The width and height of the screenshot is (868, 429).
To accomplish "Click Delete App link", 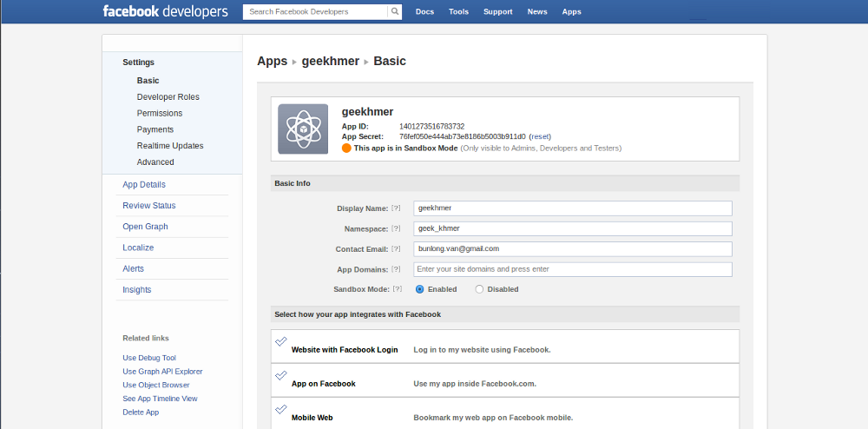I will pos(141,412).
